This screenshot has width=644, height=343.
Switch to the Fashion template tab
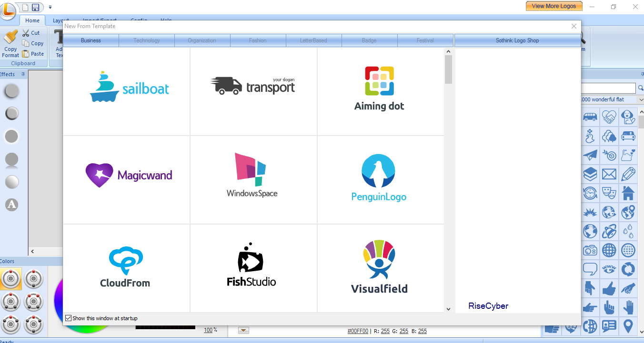coord(258,40)
